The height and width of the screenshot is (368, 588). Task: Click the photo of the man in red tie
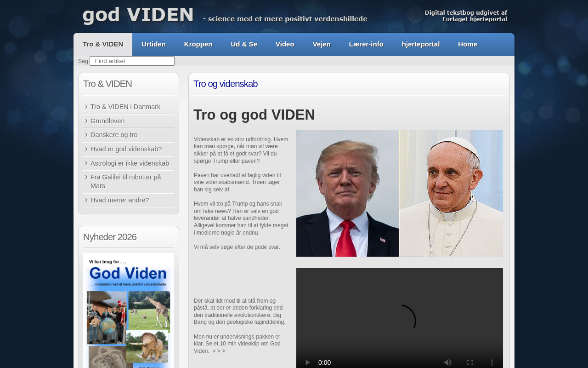348,193
